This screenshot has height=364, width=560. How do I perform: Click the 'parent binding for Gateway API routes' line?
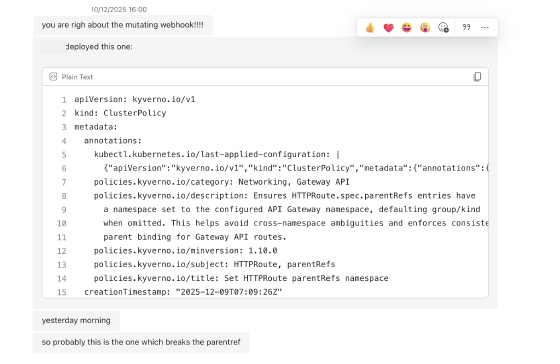coord(195,237)
